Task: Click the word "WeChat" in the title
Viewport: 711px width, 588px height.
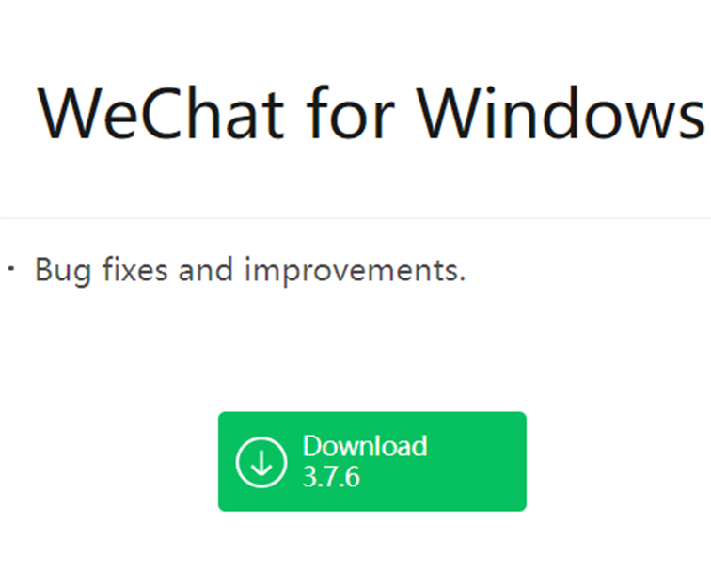Action: (x=161, y=113)
